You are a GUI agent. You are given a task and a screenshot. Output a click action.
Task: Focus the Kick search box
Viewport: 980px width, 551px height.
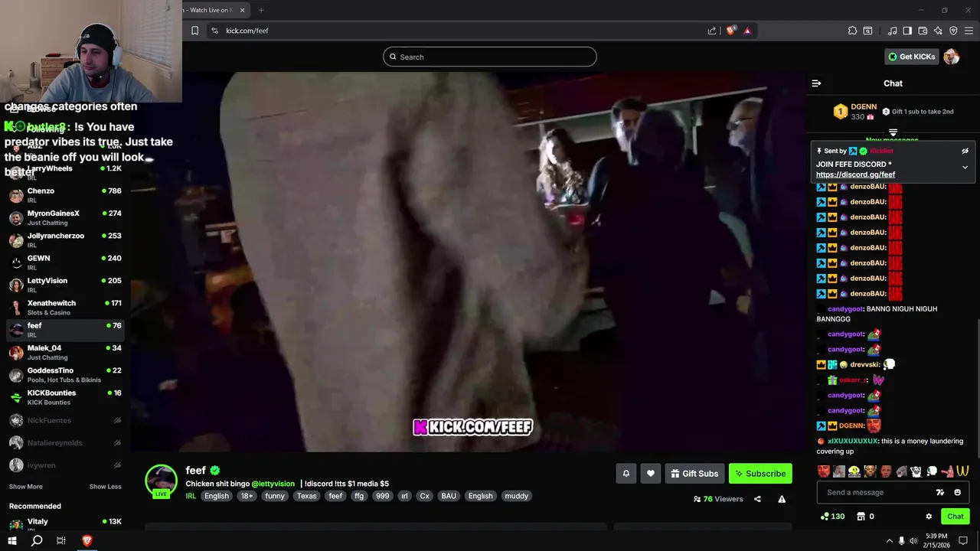(490, 57)
